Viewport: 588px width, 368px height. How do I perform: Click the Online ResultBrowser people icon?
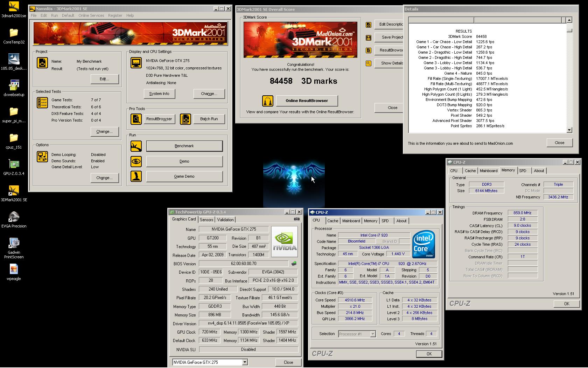point(268,101)
